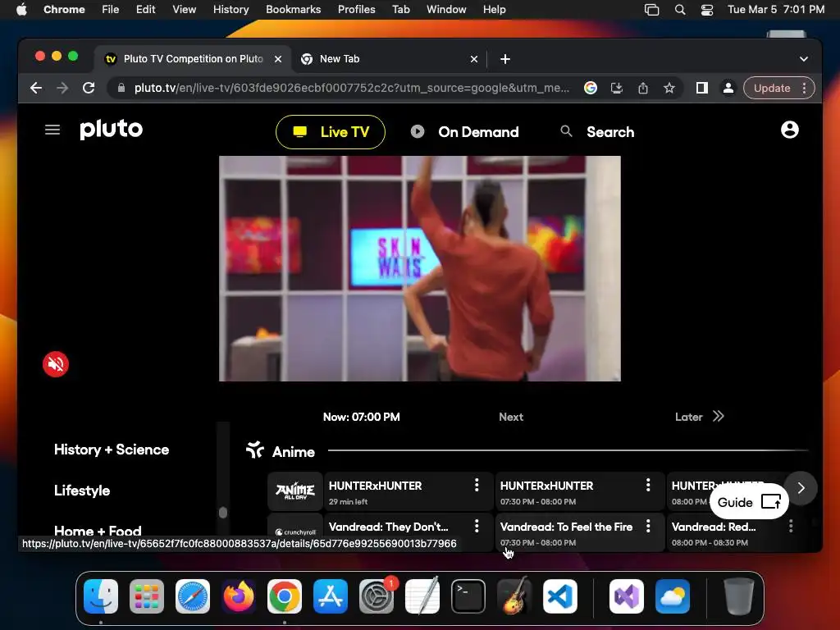
Task: Open Safari from the Dock
Action: [193, 596]
